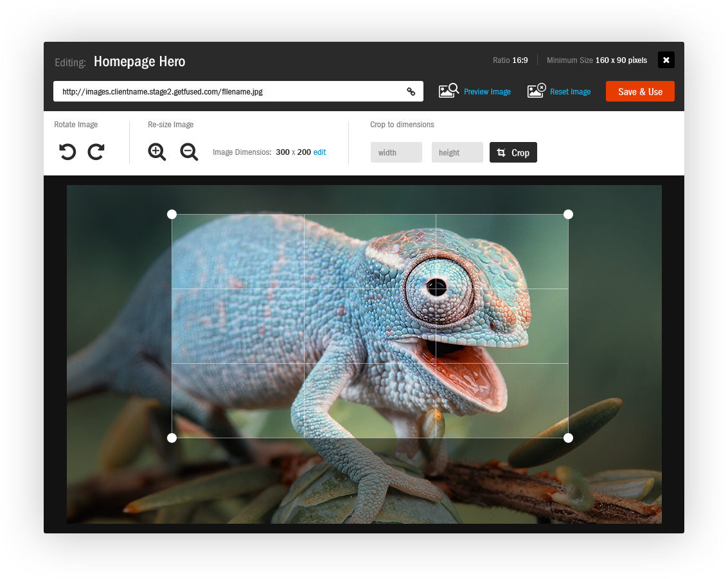728x579 pixels.
Task: Click the 300 x 200 dimensions value
Action: (x=293, y=152)
